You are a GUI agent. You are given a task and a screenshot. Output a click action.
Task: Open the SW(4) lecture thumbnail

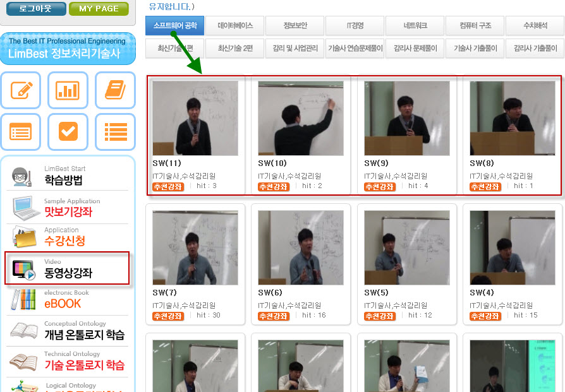[513, 247]
